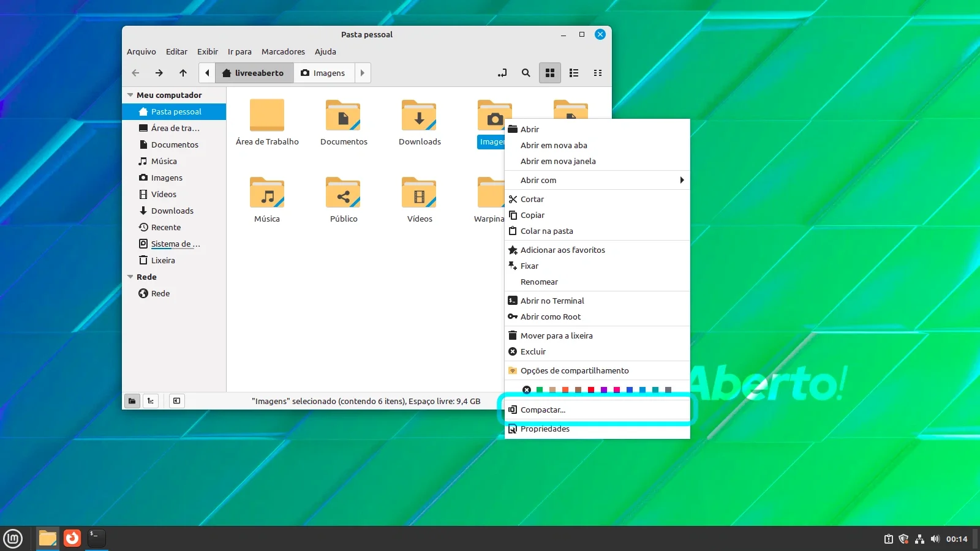Click the Imagens path button

point(323,73)
